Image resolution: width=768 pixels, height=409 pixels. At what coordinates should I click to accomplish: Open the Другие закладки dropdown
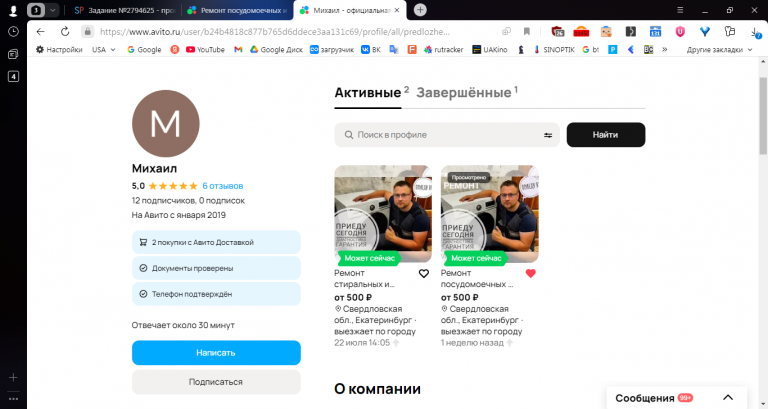[719, 49]
